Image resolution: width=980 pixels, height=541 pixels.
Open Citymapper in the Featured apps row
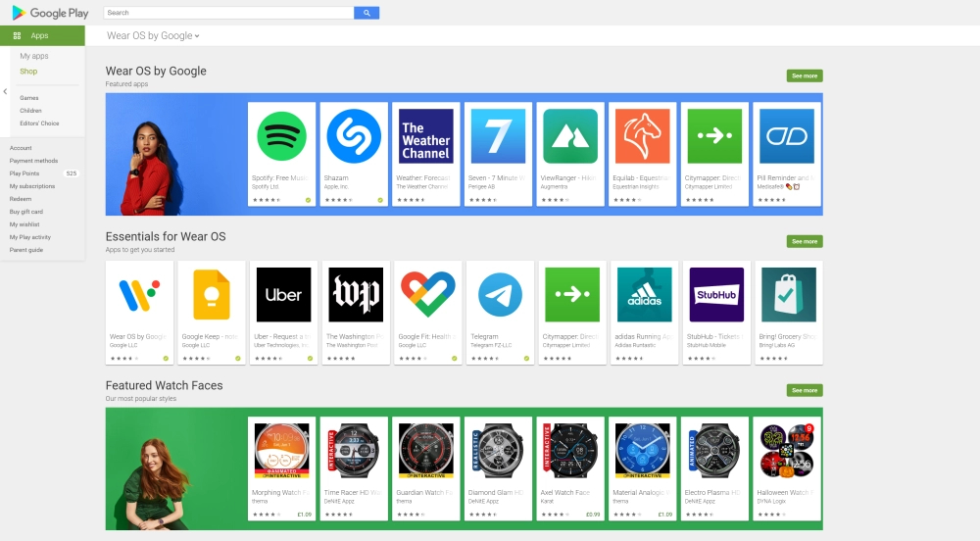(714, 136)
